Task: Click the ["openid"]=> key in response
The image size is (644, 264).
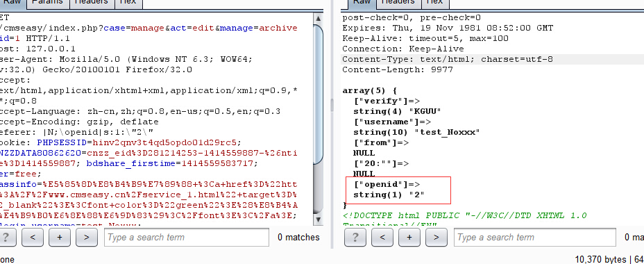Action: pos(387,184)
